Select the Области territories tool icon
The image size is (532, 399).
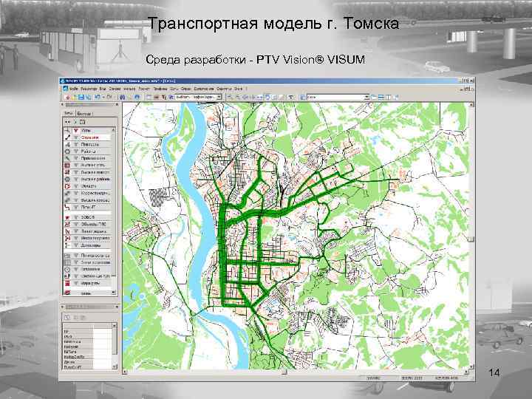(x=67, y=186)
